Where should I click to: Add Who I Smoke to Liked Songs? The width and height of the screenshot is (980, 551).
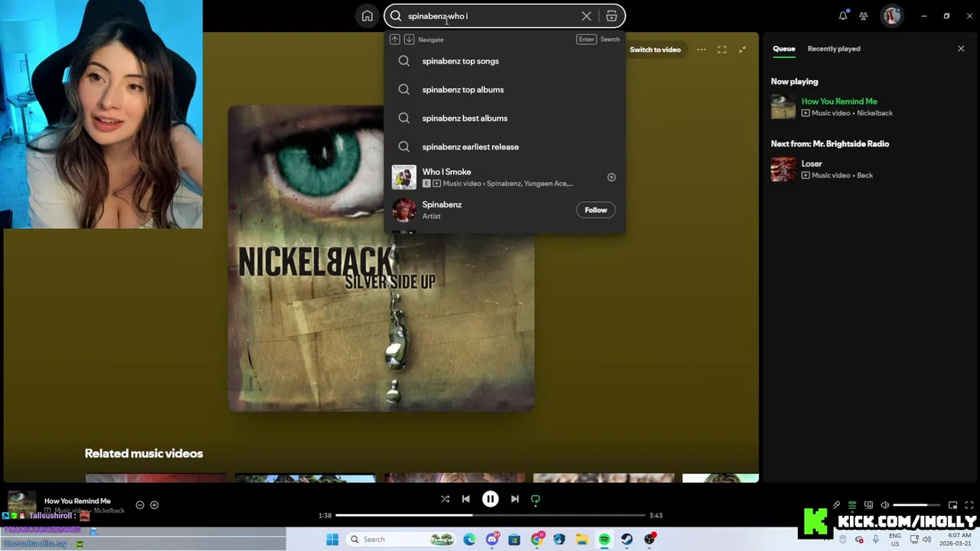pos(611,178)
